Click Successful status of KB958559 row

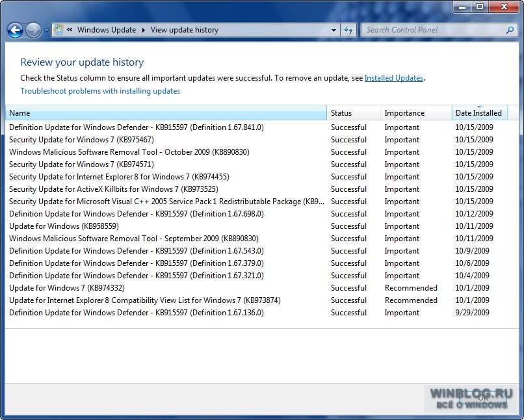(348, 226)
